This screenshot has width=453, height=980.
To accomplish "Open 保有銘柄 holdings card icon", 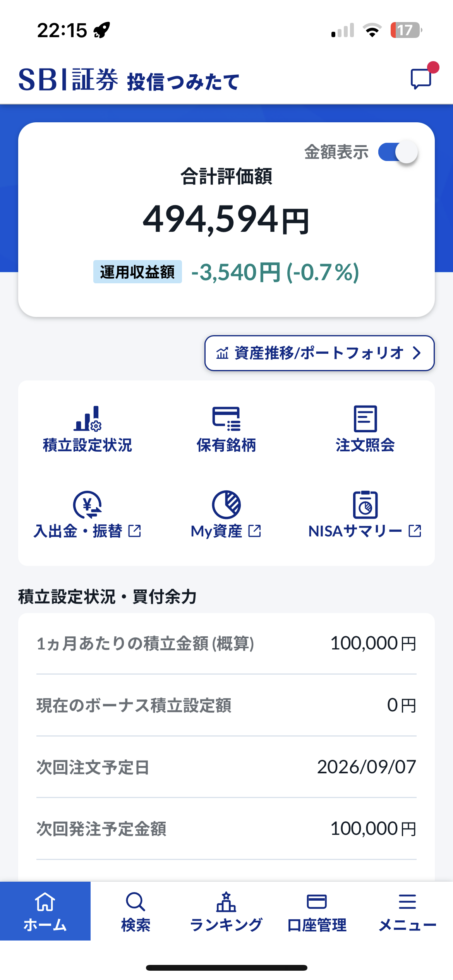I will point(226,418).
